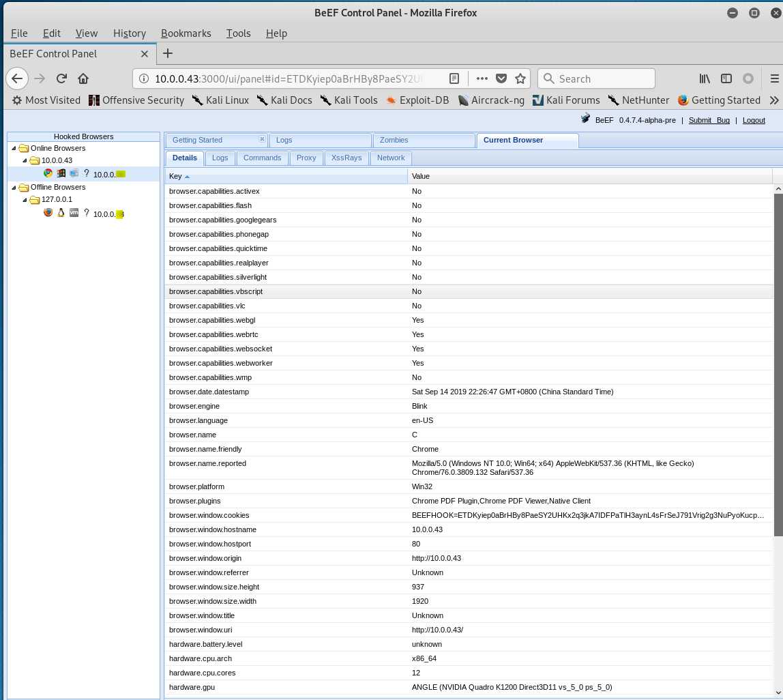Screen dimensions: 783x700
Task: Click the 'Sat Sep 14 2019' datestamp value
Action: 512,392
